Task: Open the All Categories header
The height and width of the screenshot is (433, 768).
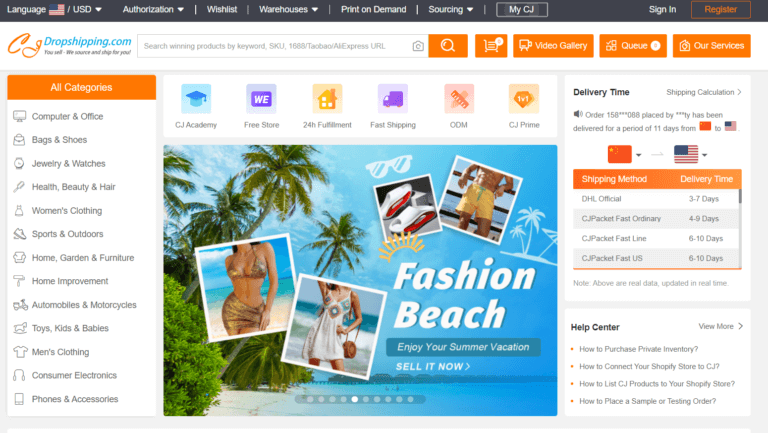Action: [x=81, y=87]
